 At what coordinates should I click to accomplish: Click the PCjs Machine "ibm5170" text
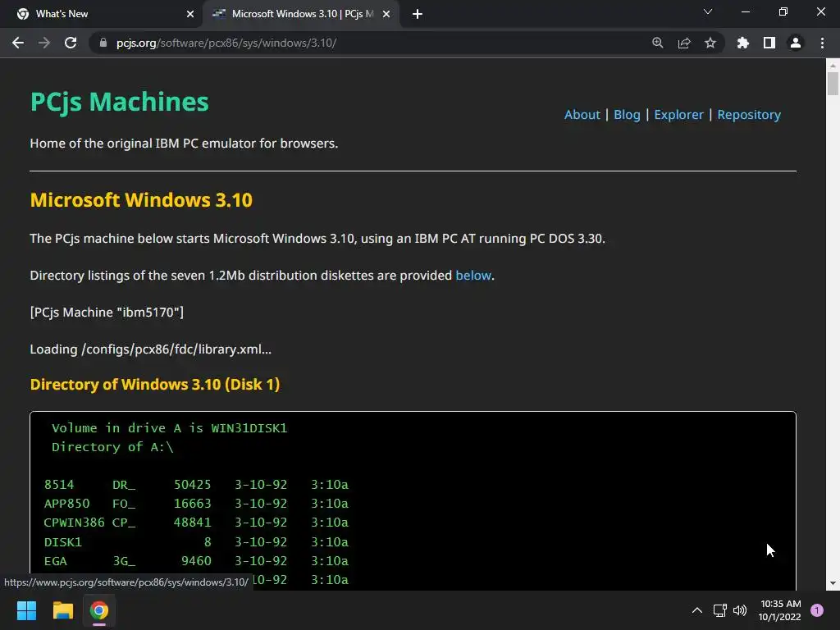107,313
